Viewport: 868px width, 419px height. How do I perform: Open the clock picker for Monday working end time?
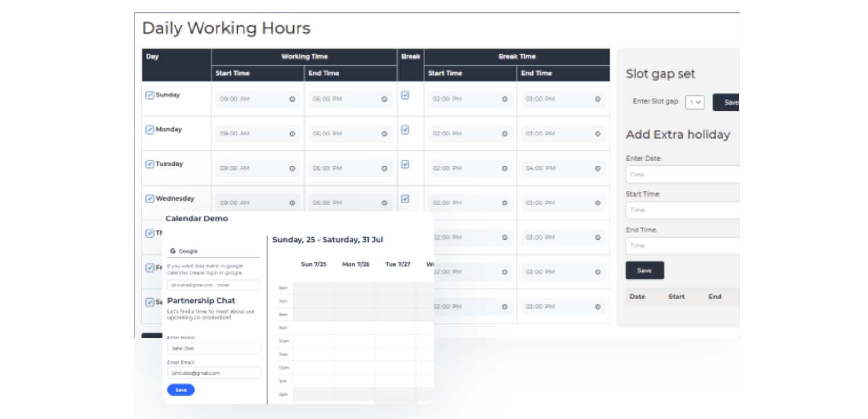(384, 134)
